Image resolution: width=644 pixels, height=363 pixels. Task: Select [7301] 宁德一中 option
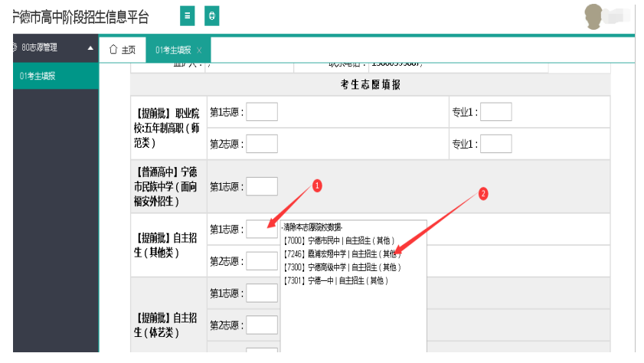coord(336,281)
